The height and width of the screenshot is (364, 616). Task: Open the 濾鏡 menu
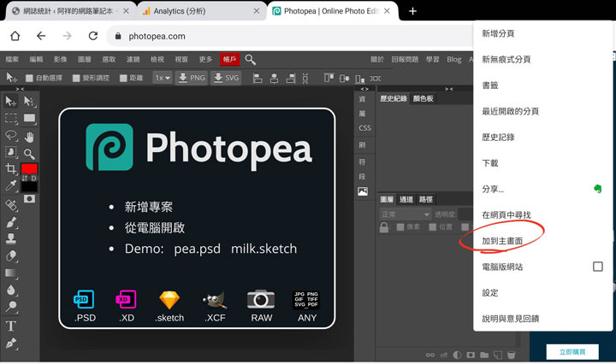click(133, 59)
